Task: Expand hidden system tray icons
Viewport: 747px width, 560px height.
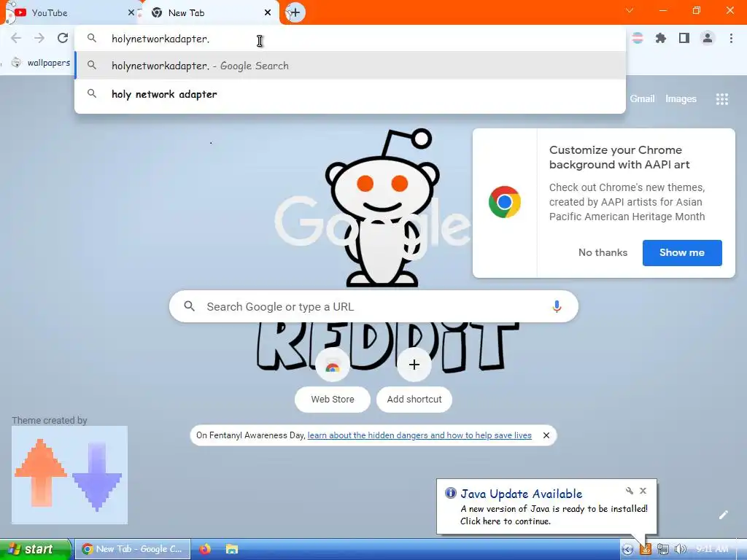Action: (x=627, y=550)
